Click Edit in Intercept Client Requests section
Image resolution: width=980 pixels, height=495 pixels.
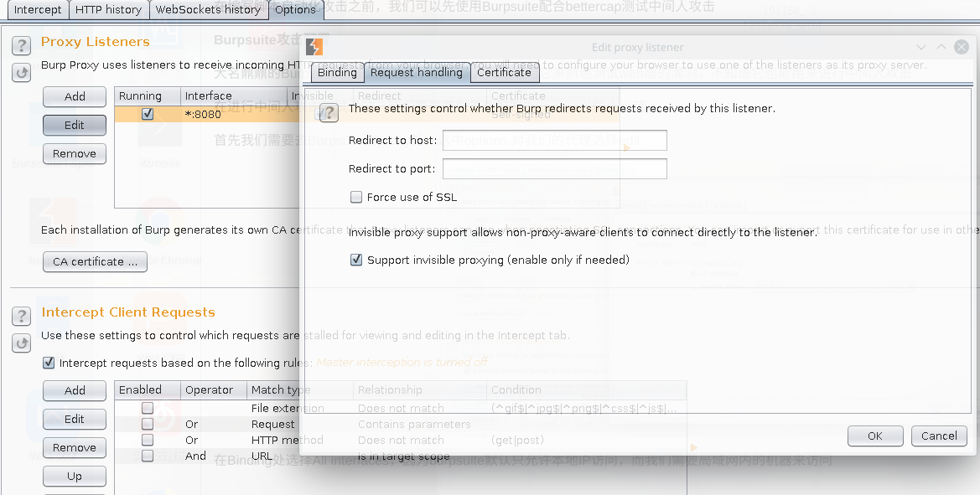click(x=75, y=419)
